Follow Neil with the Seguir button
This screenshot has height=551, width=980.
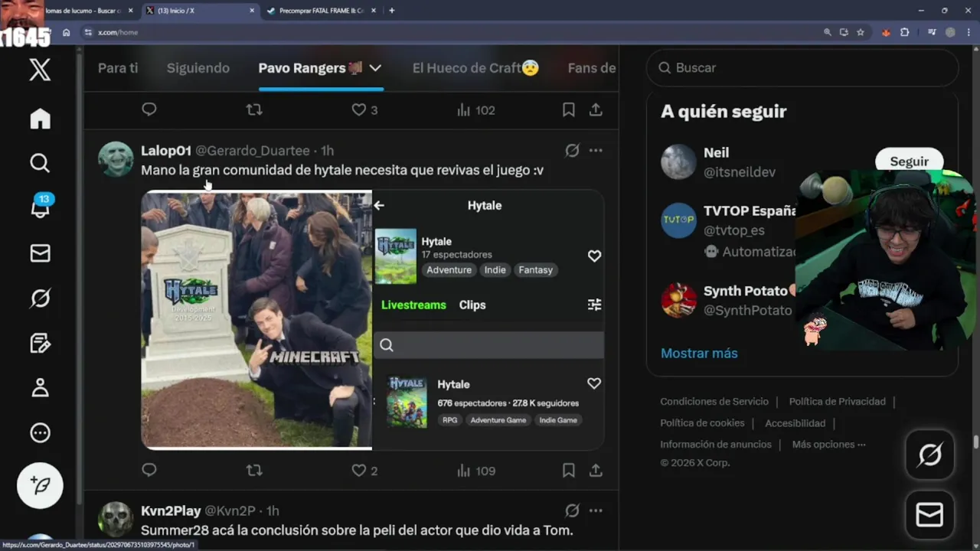point(909,161)
